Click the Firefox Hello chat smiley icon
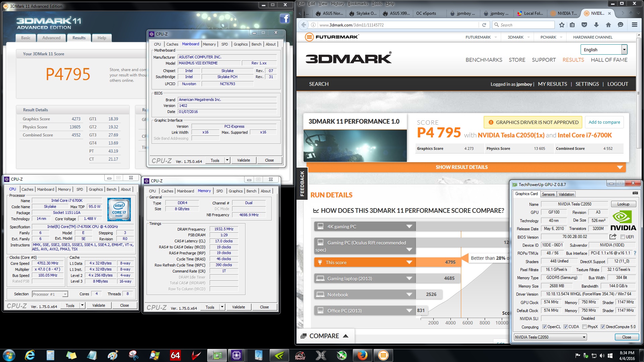 pos(620,25)
